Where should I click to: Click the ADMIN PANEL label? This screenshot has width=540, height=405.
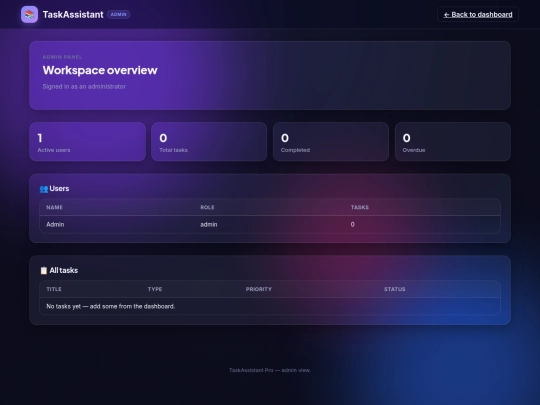[62, 57]
